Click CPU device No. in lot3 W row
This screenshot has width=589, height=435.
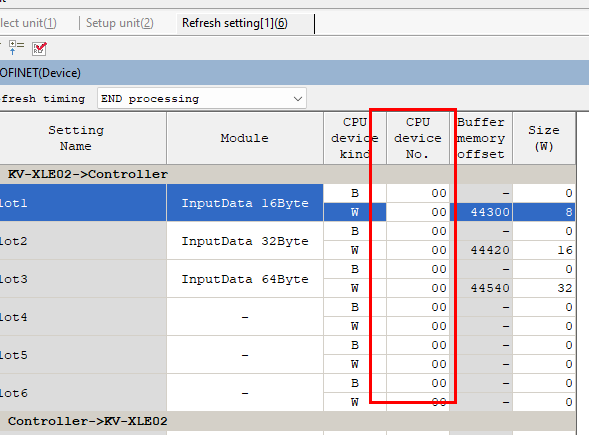tap(418, 288)
